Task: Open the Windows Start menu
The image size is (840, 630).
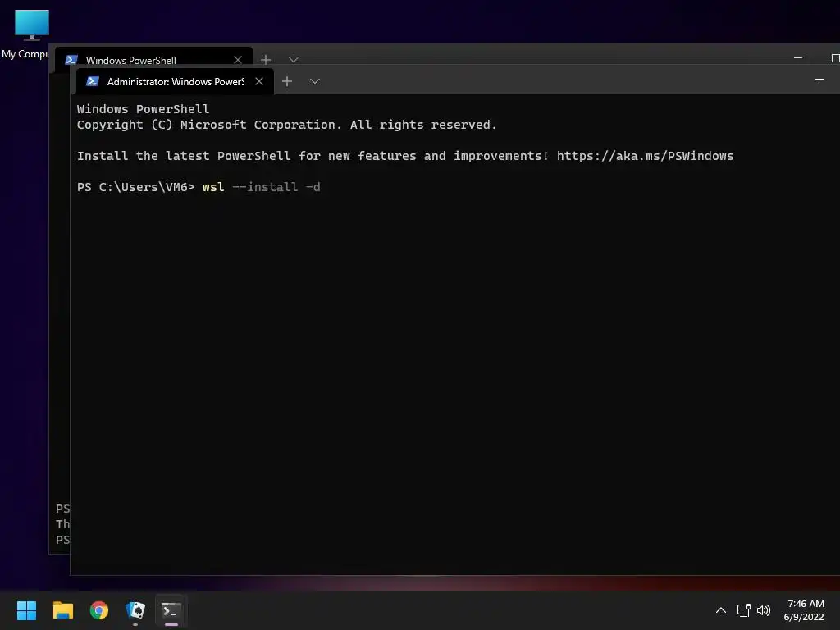Action: [x=26, y=610]
